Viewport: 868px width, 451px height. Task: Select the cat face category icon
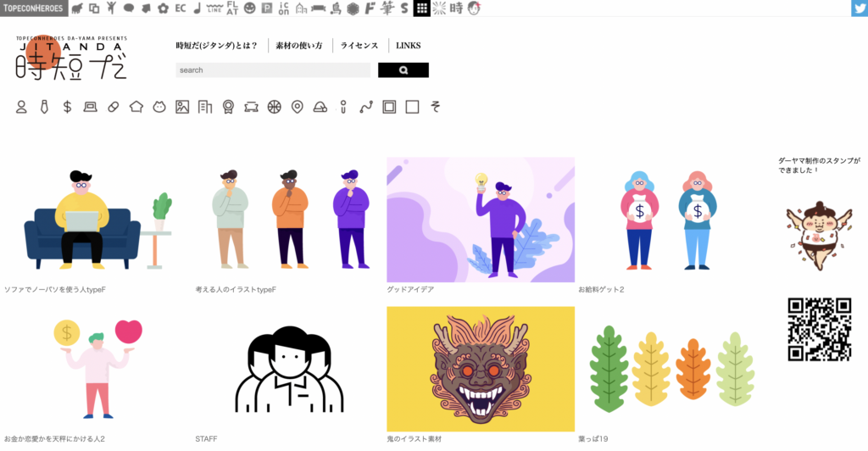click(159, 107)
